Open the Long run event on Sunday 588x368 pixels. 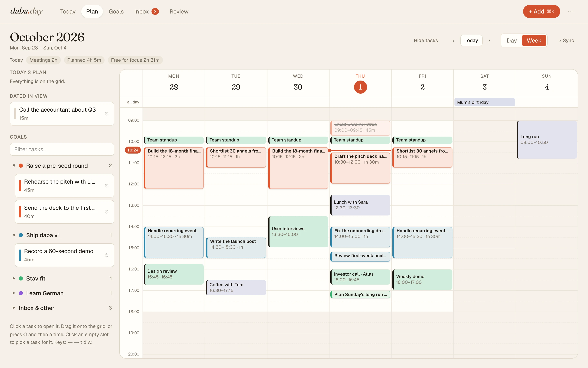point(547,140)
